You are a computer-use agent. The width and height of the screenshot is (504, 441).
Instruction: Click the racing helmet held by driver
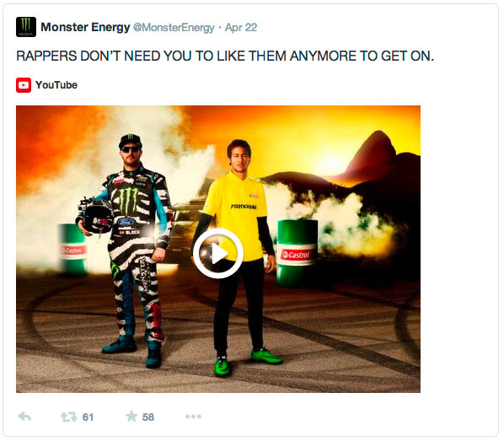pos(96,216)
